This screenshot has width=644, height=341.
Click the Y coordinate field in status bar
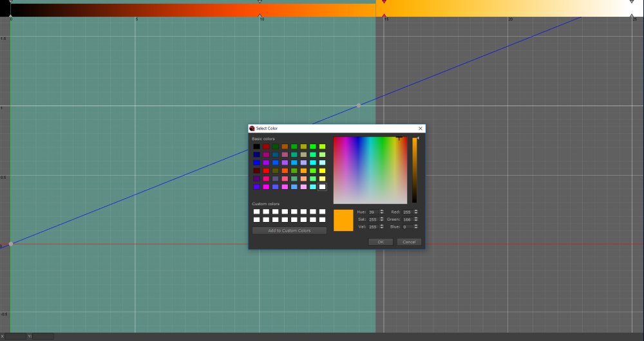pos(43,336)
